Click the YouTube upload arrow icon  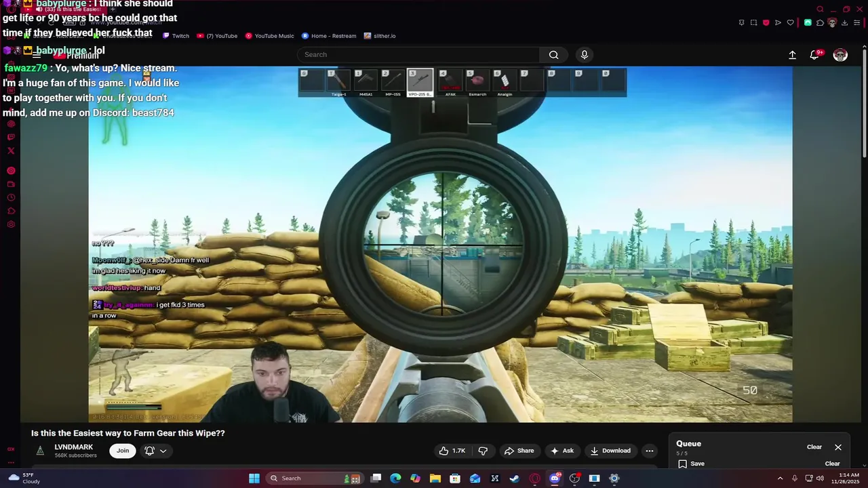pyautogui.click(x=792, y=55)
